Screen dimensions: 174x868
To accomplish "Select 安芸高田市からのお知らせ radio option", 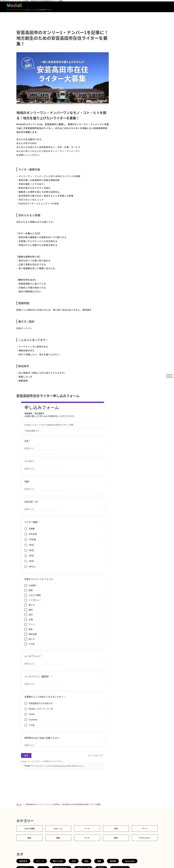I will click(26, 704).
